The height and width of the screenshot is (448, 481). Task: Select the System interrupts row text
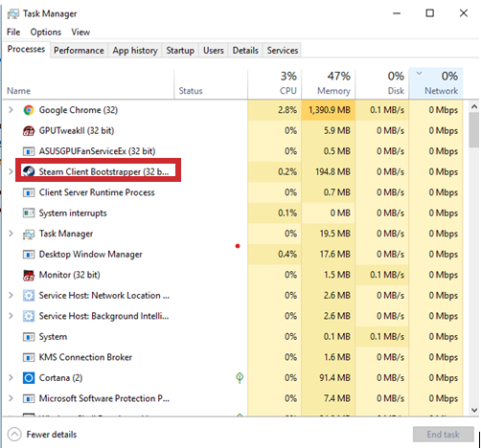pyautogui.click(x=73, y=213)
